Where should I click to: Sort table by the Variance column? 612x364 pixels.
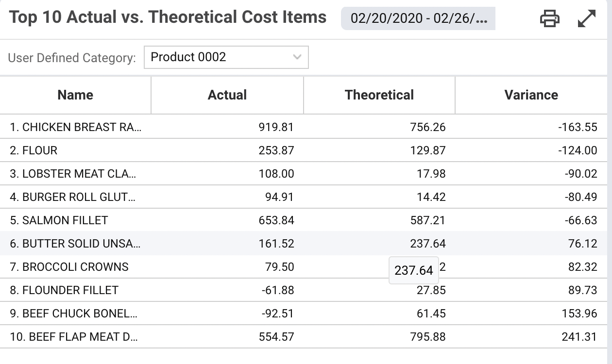point(531,95)
